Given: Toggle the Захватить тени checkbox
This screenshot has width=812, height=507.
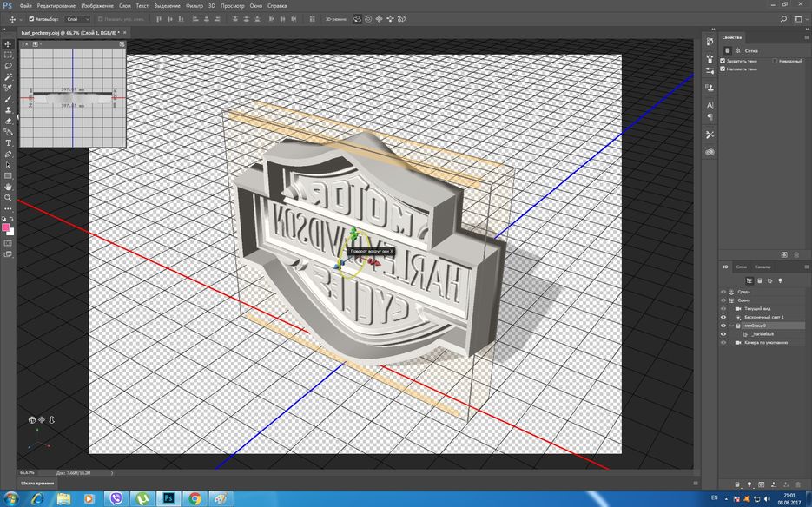Looking at the screenshot, I should 723,61.
